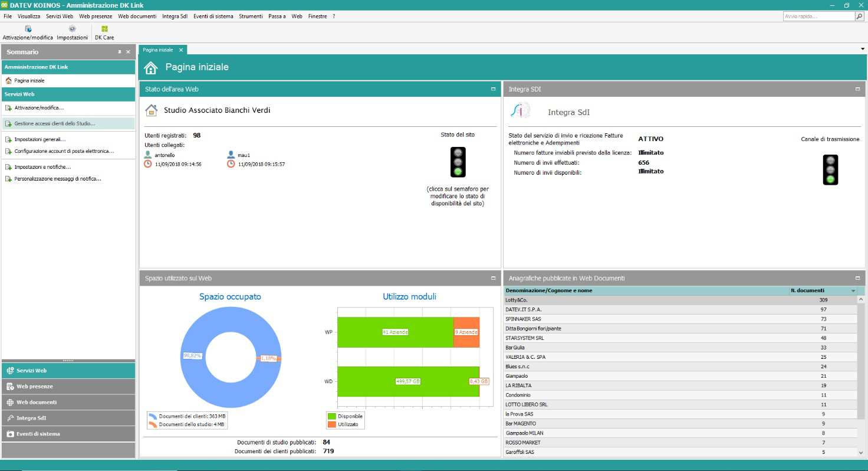
Task: Open the Strumenti menu
Action: 251,17
